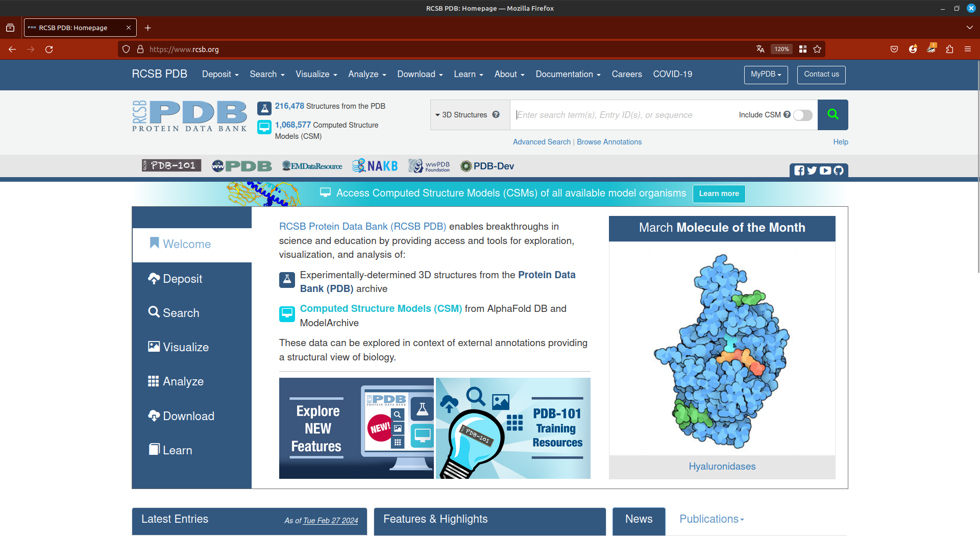Viewport: 980px width, 536px height.
Task: Click the RCSB Protein Data Bank logo
Action: 189,116
